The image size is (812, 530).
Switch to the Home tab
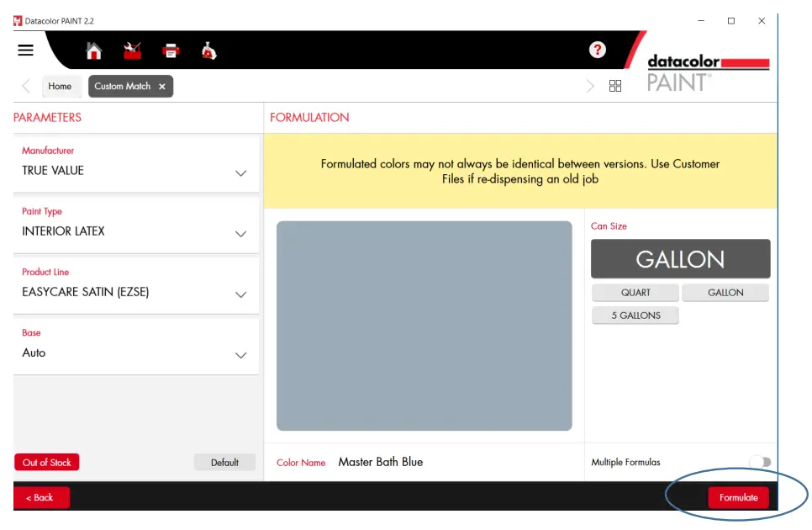[60, 87]
